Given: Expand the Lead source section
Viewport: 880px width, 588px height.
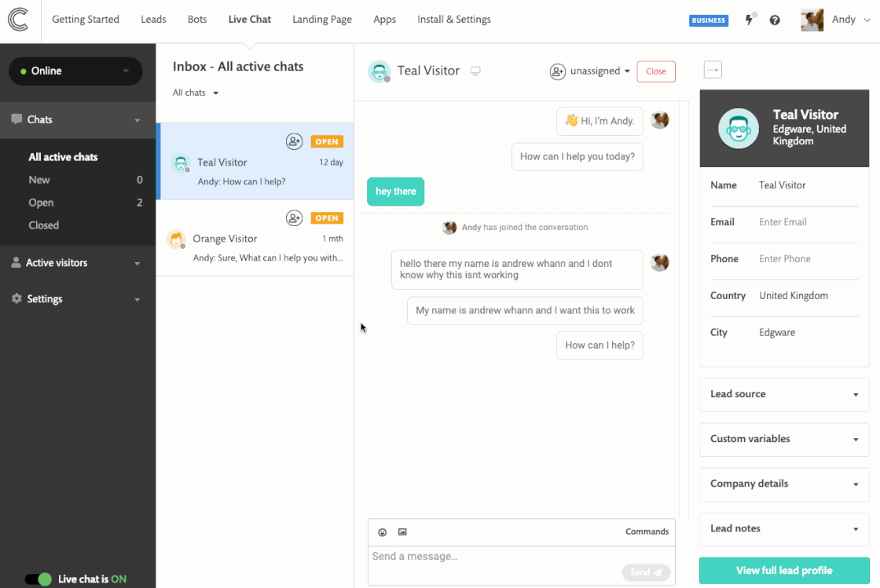Looking at the screenshot, I should (783, 394).
